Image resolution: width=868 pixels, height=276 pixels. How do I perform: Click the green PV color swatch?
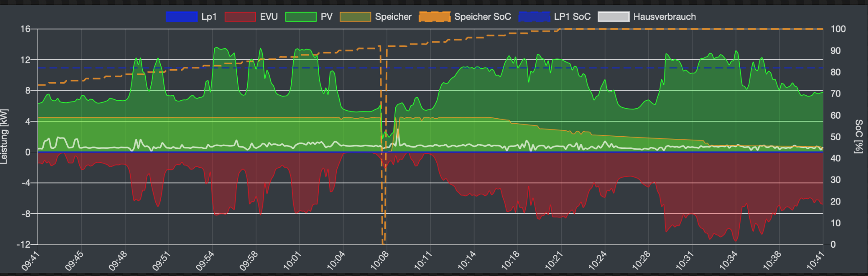[301, 17]
